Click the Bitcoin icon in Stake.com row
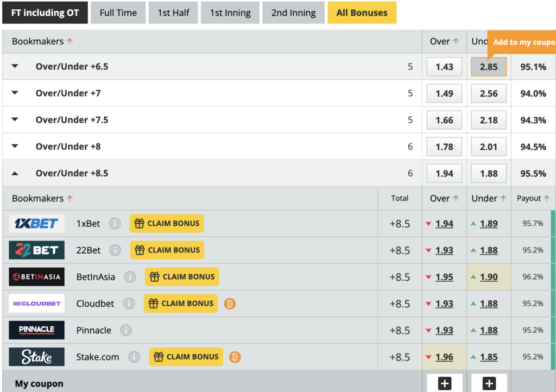This screenshot has width=556, height=392. 235,357
